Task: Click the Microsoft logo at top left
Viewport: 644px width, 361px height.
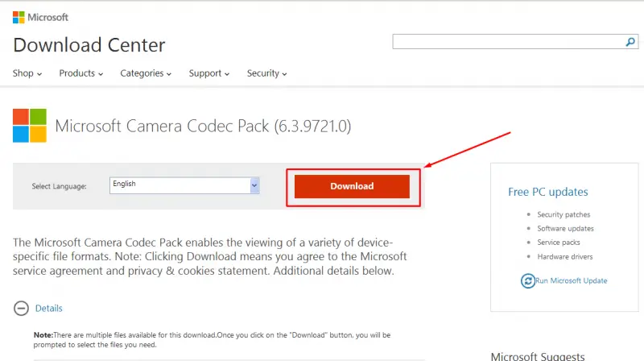Action: tap(19, 17)
